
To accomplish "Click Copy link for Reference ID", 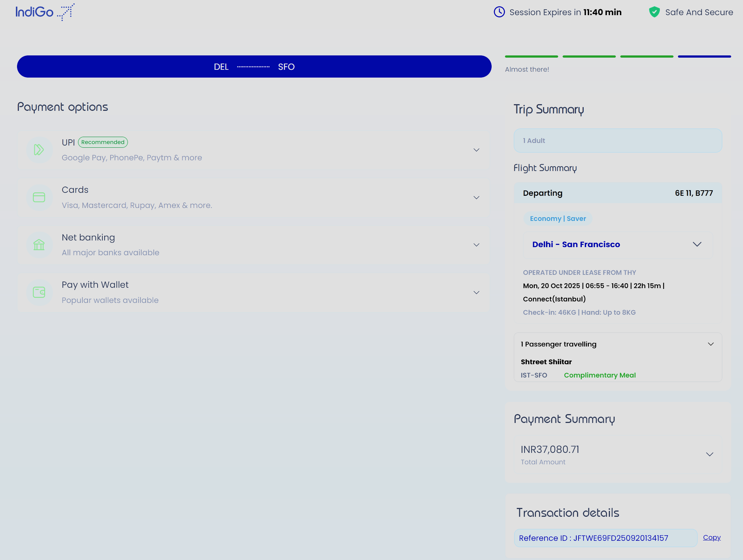I will [712, 537].
